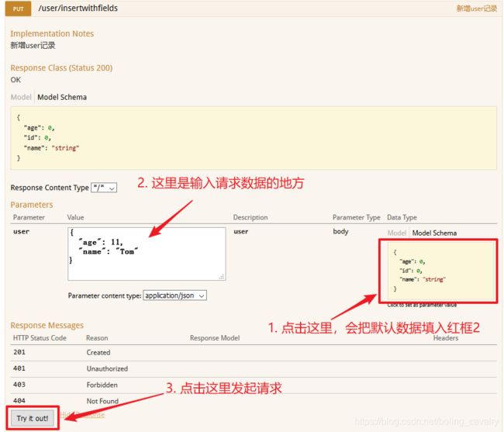
Task: Click the Implementation Notes heading
Action: pyautogui.click(x=52, y=33)
